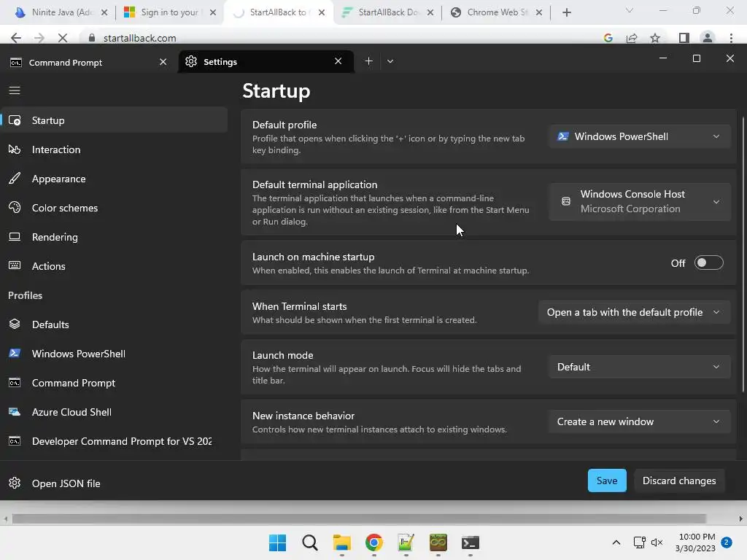Toggle Chrome side panel icon

coord(684,38)
